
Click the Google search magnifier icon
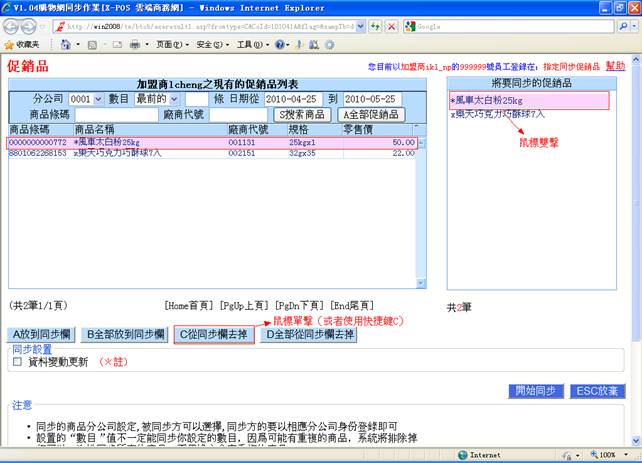point(625,26)
